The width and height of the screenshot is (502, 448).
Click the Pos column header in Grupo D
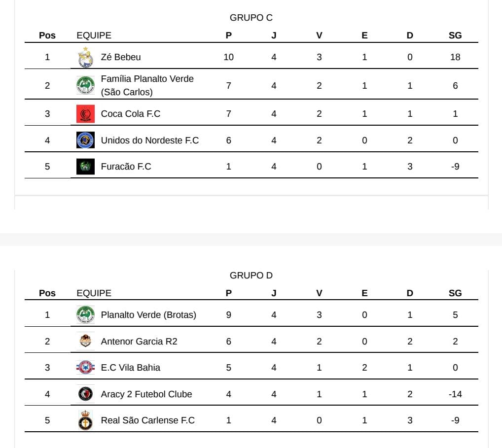[47, 293]
